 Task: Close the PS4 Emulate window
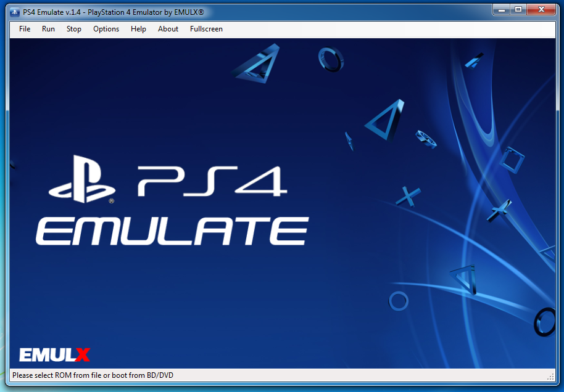(x=541, y=10)
